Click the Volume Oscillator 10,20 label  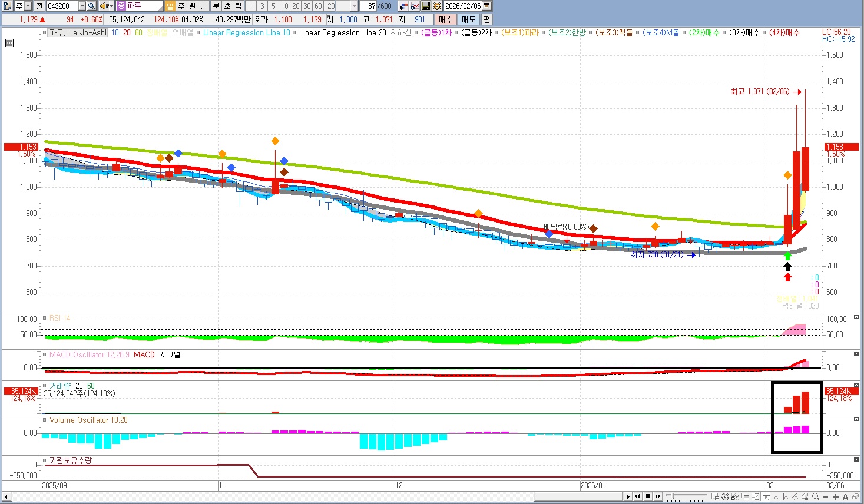88,420
